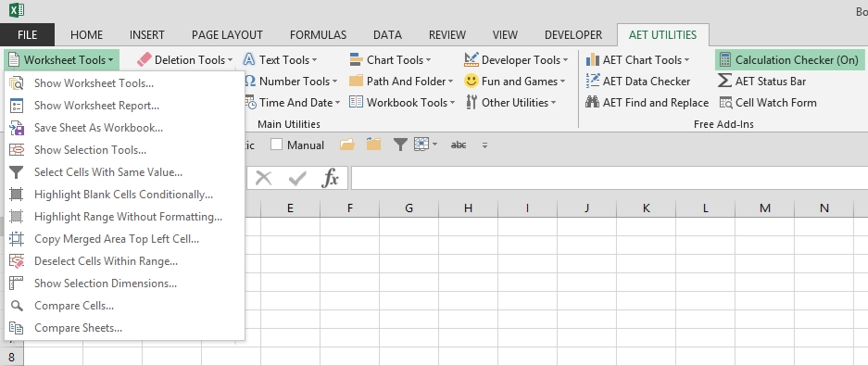Launch AET Find and Replace binoculars icon

coord(592,103)
